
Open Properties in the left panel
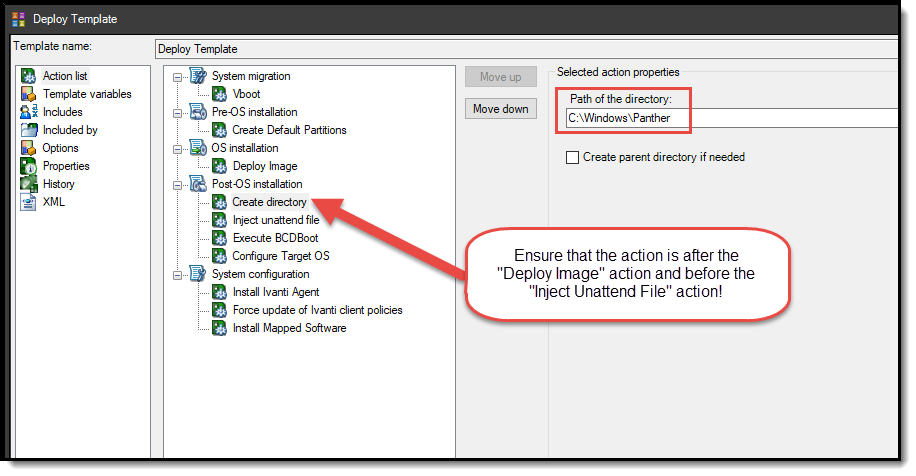click(x=66, y=166)
